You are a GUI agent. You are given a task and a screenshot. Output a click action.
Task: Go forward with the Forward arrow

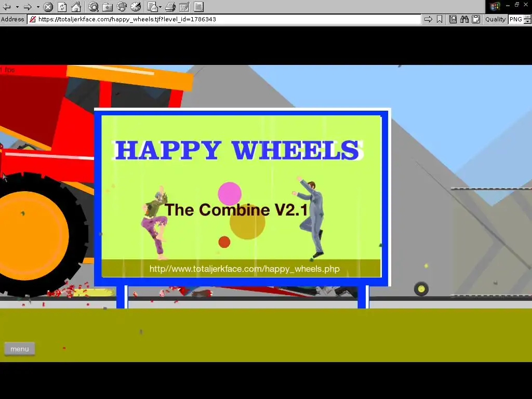(x=28, y=6)
